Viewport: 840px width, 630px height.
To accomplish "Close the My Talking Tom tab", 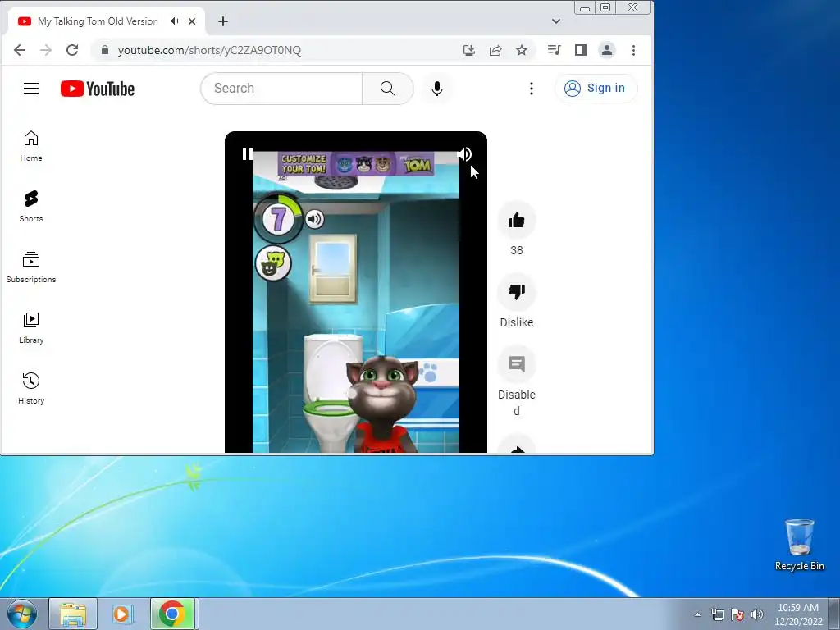I will (x=192, y=21).
